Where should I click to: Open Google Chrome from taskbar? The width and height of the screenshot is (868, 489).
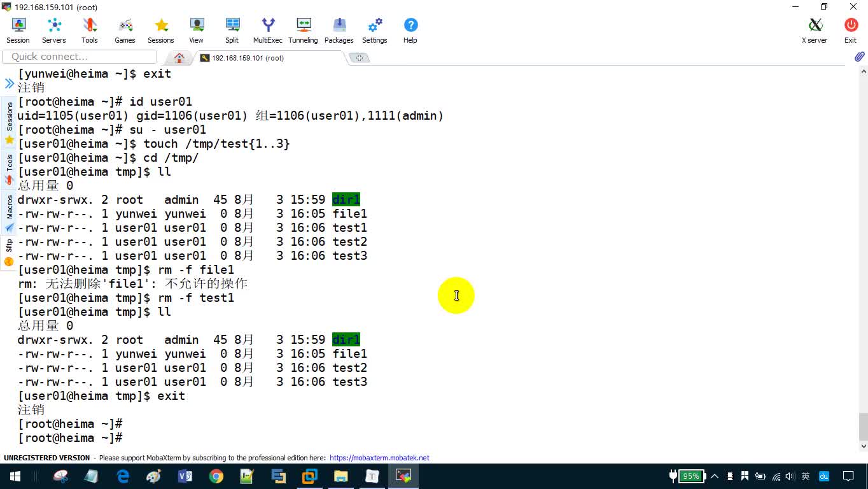click(x=216, y=476)
